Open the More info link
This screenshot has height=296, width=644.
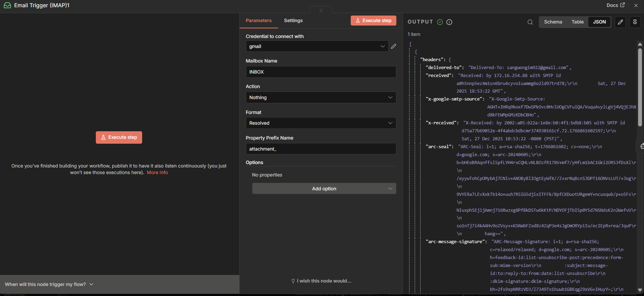(x=157, y=172)
